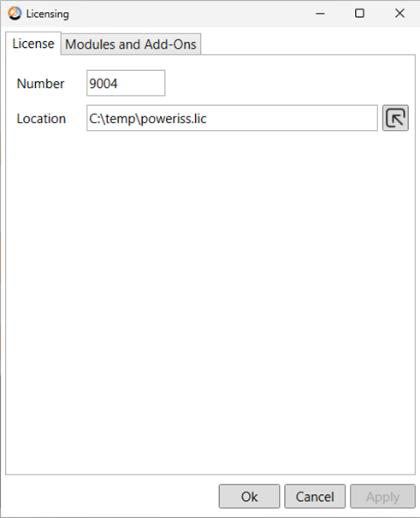Screen dimensions: 420x518
Task: Maximize the Licensing dialog window
Action: coord(359,14)
